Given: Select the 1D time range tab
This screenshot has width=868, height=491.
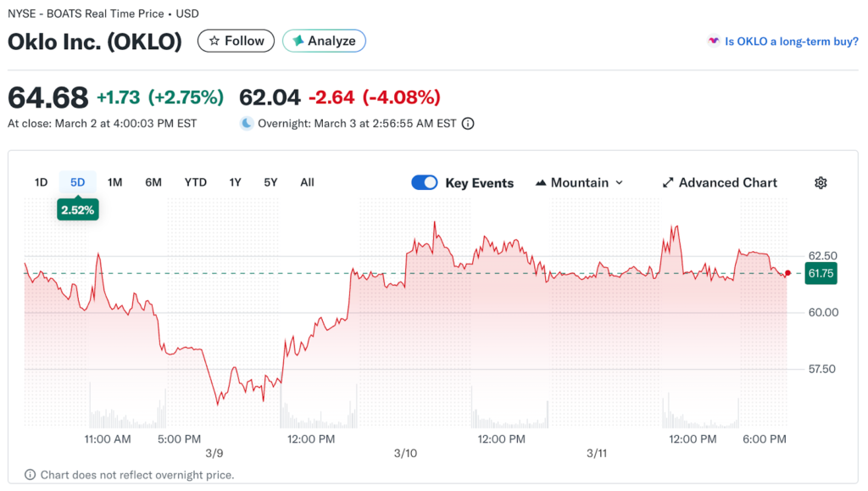Looking at the screenshot, I should pos(41,182).
